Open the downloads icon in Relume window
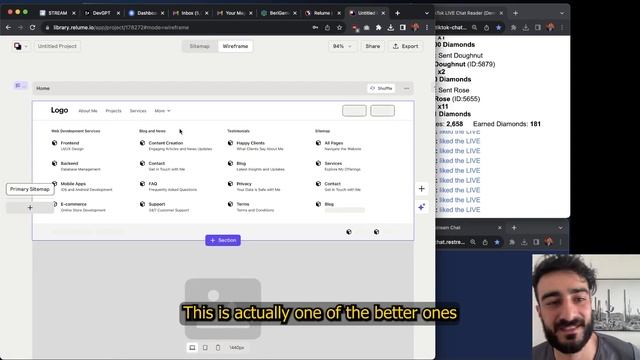The height and width of the screenshot is (360, 640). (x=391, y=27)
